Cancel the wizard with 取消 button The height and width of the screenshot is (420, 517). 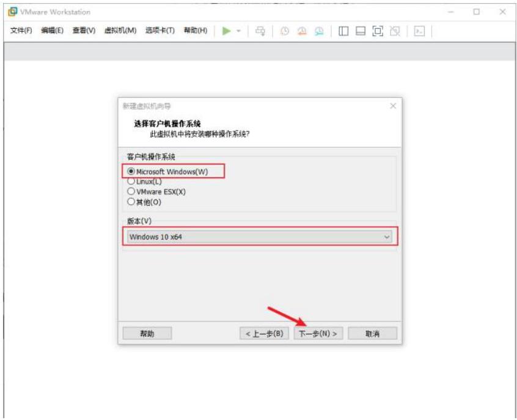click(373, 334)
